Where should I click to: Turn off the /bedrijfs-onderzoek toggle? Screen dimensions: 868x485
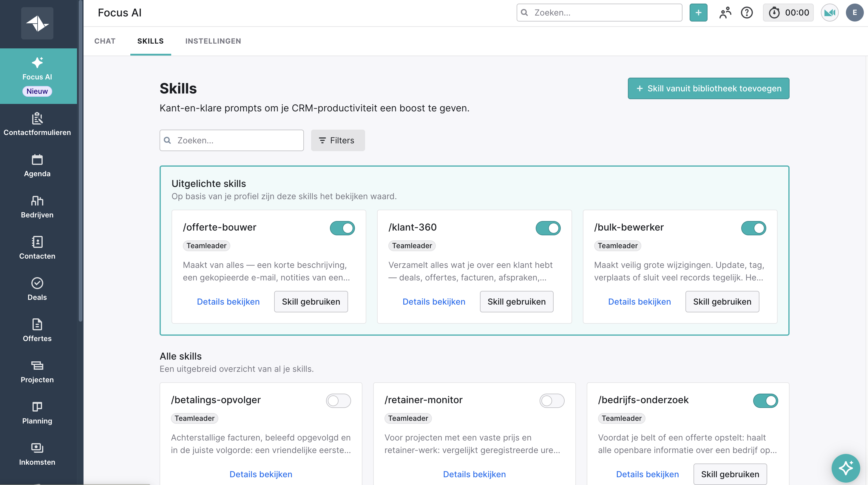[x=765, y=401]
